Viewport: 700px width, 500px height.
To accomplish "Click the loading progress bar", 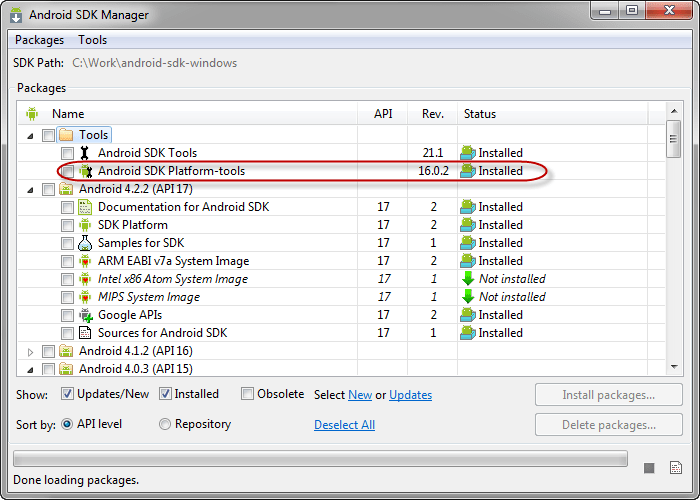I will click(x=321, y=458).
